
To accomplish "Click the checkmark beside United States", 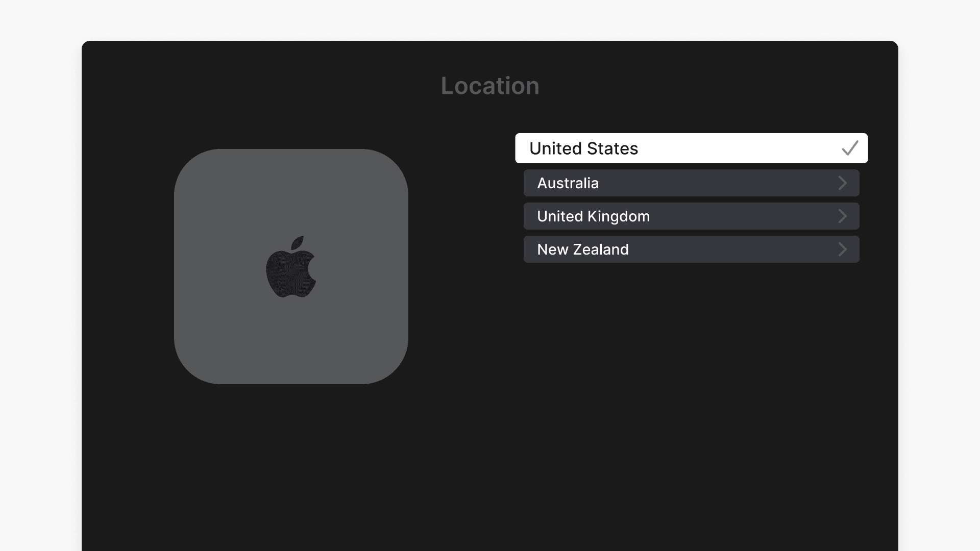I will click(850, 148).
